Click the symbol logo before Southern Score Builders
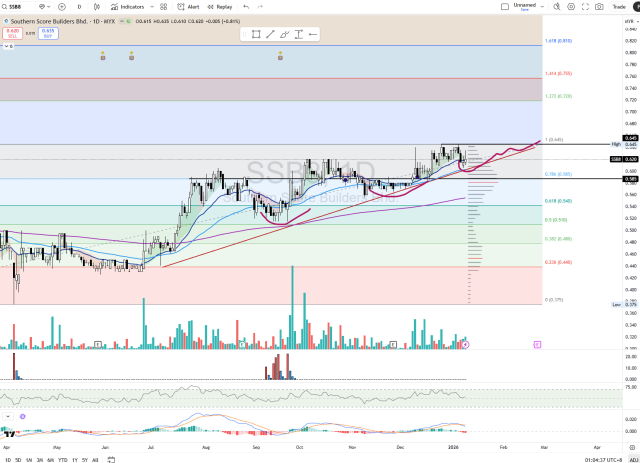 coord(6,21)
